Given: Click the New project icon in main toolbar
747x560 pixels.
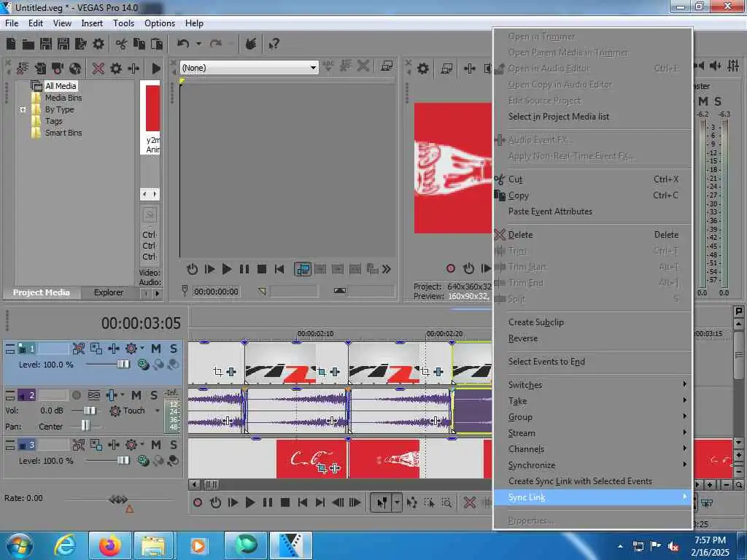Looking at the screenshot, I should [x=11, y=44].
